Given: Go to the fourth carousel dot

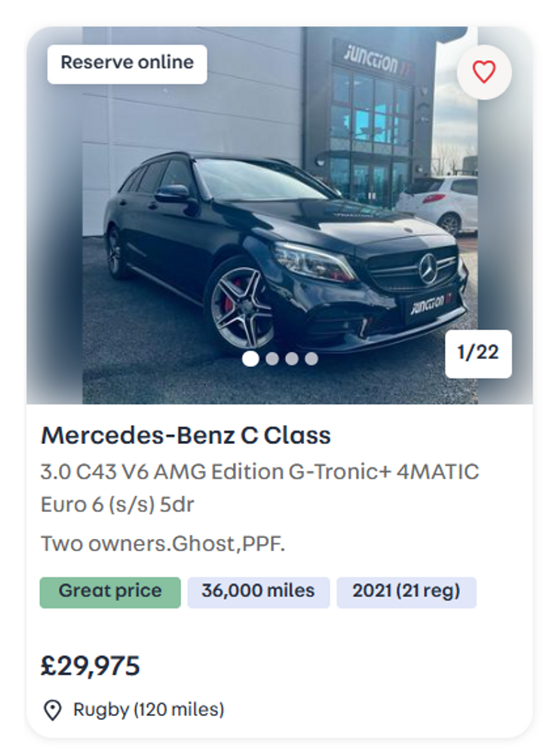Looking at the screenshot, I should (311, 359).
